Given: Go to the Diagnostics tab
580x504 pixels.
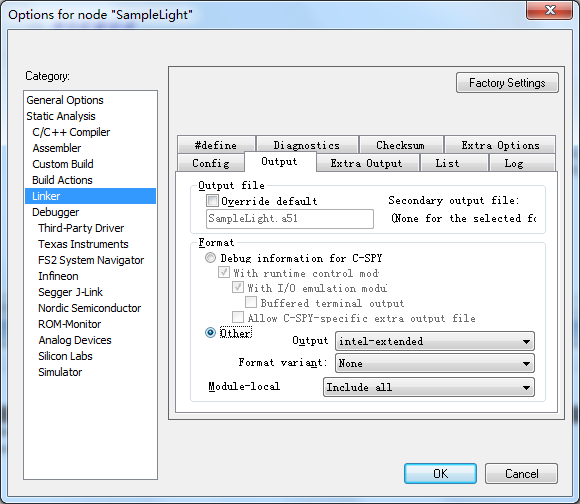Looking at the screenshot, I should [x=307, y=145].
